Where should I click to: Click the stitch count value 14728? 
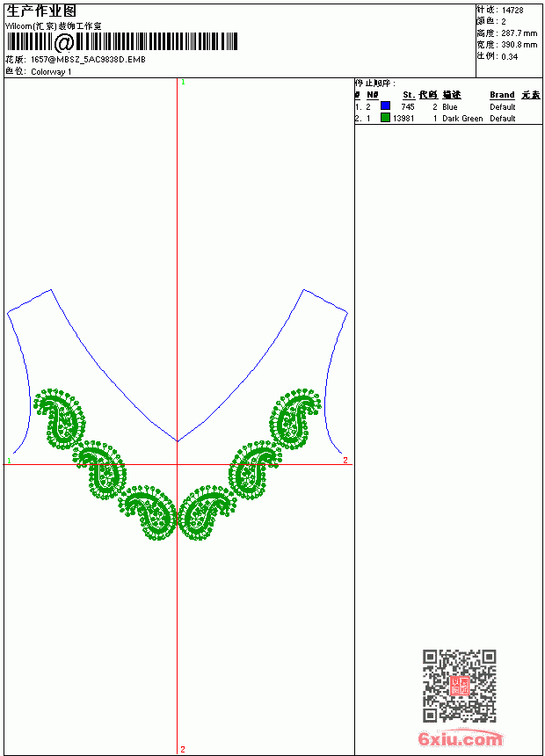[x=512, y=11]
